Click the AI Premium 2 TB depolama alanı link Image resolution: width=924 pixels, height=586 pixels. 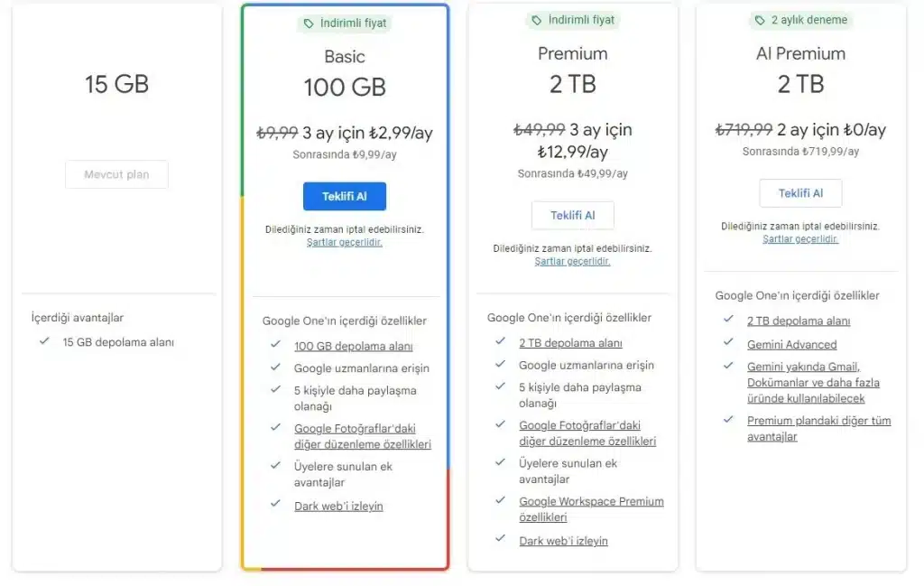(799, 321)
